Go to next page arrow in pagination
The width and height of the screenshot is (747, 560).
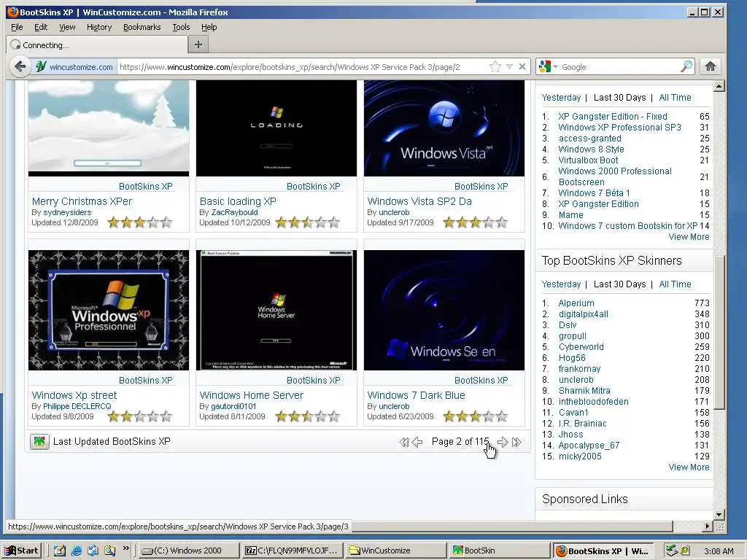[503, 442]
